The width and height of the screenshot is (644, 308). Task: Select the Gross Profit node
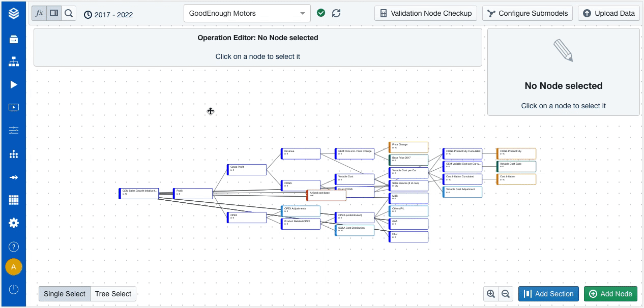pyautogui.click(x=247, y=169)
